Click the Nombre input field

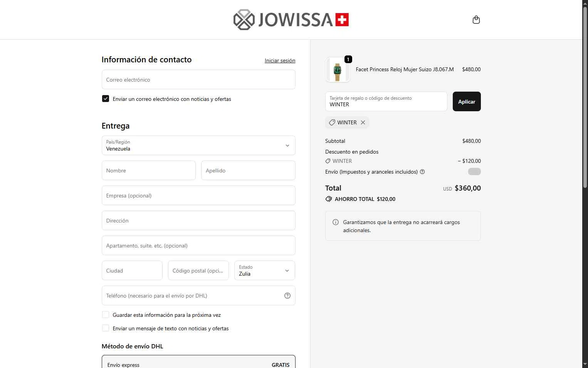click(149, 170)
